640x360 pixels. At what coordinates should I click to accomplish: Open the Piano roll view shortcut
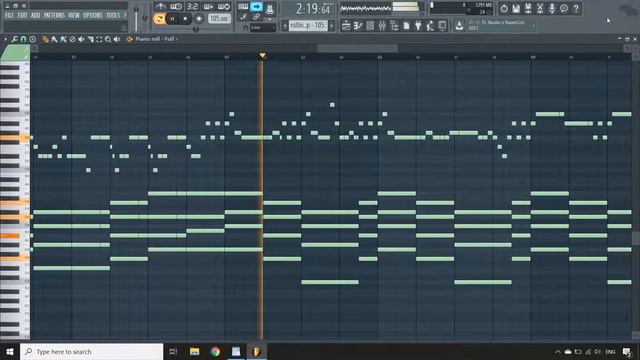tap(358, 26)
